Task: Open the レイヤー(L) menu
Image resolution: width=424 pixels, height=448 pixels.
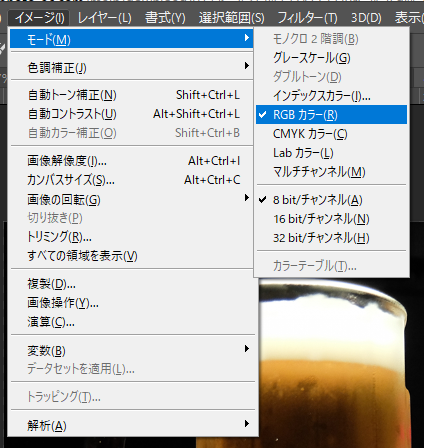Action: (x=104, y=18)
